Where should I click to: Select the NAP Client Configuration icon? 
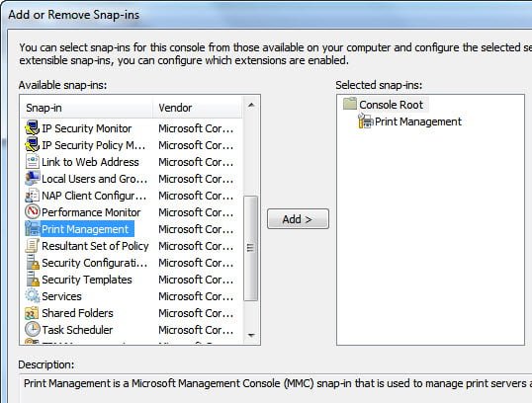(33, 196)
